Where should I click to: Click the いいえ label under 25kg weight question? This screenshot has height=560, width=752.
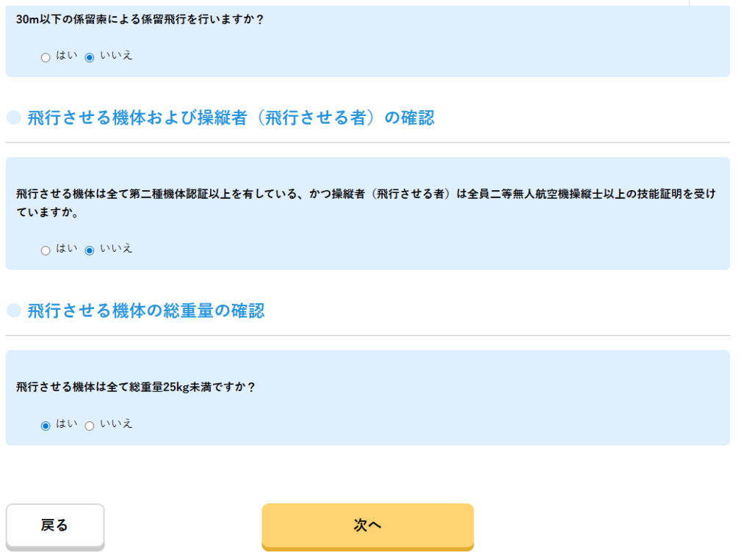click(116, 424)
